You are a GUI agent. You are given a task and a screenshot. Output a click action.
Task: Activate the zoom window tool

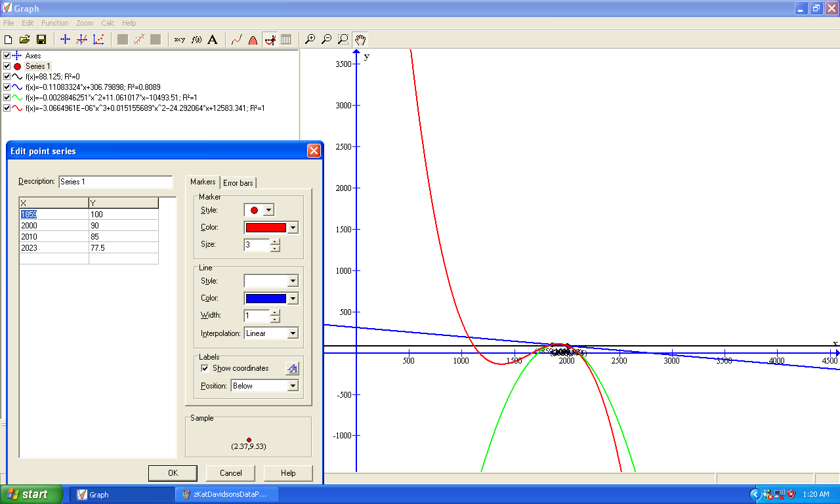(343, 39)
